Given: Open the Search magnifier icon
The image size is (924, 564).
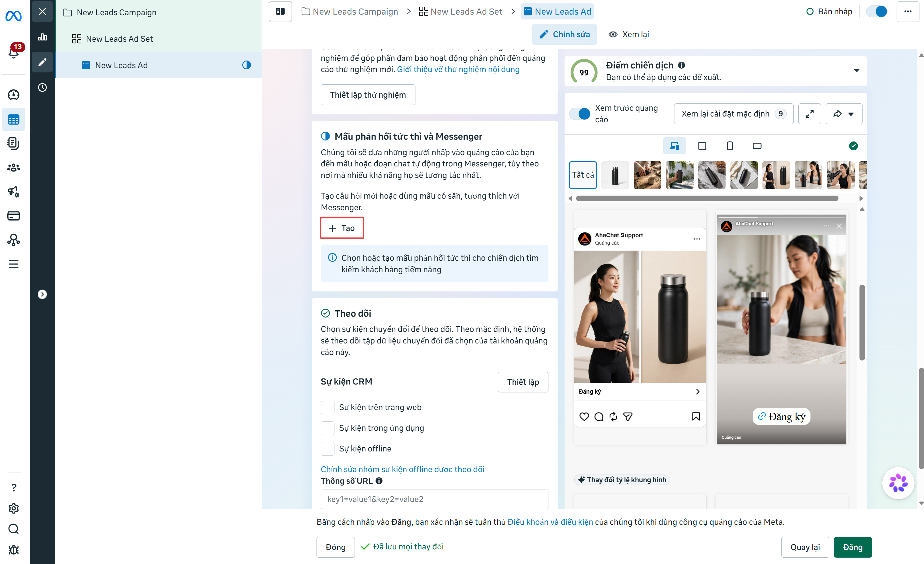Looking at the screenshot, I should (x=13, y=529).
